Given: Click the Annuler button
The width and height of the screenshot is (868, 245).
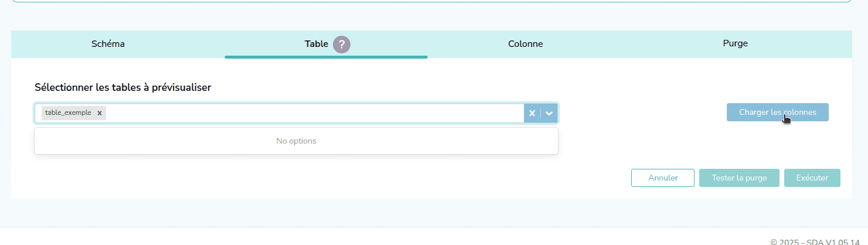Looking at the screenshot, I should 663,178.
